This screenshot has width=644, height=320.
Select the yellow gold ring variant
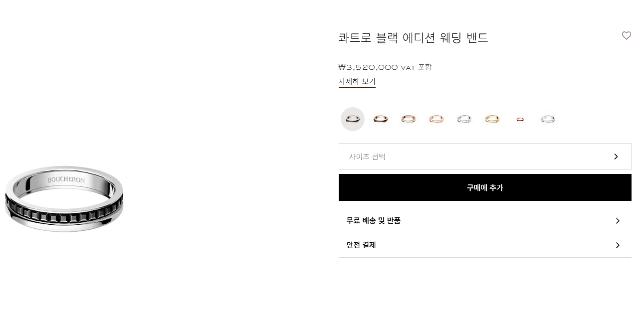click(x=492, y=119)
